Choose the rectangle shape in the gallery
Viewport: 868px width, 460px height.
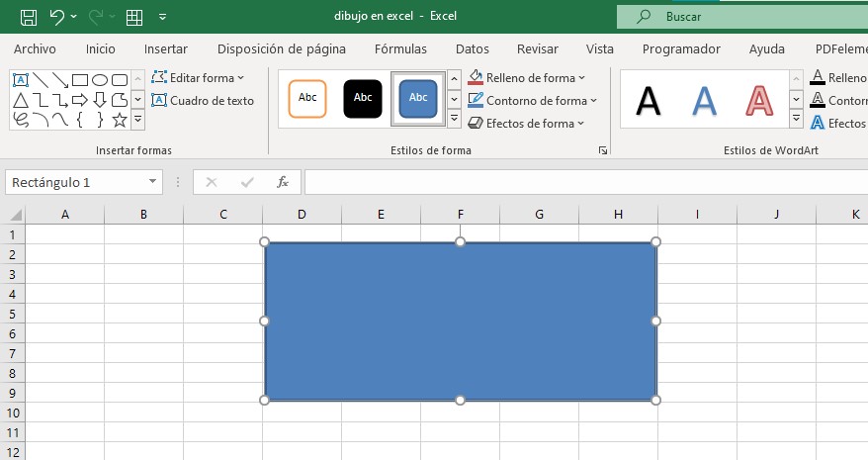80,80
